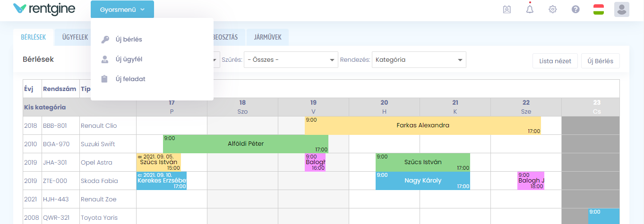Click the Hungarian flag language icon
The height and width of the screenshot is (224, 644).
(599, 9)
